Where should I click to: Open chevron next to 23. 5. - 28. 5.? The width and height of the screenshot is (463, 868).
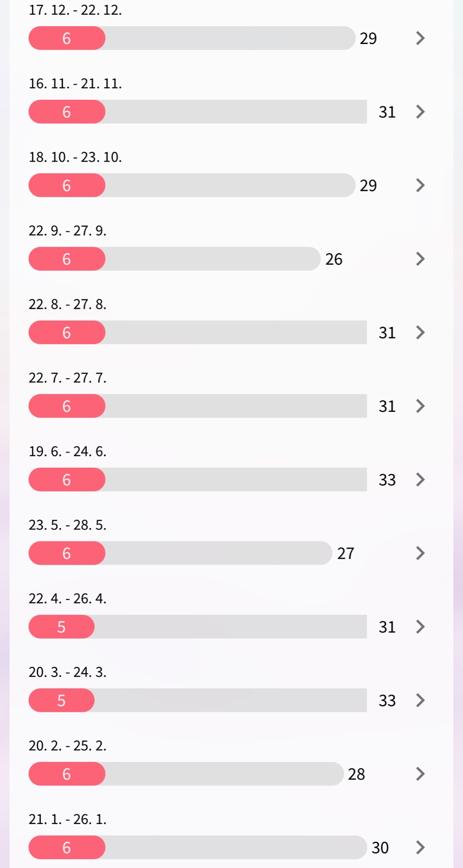[420, 553]
